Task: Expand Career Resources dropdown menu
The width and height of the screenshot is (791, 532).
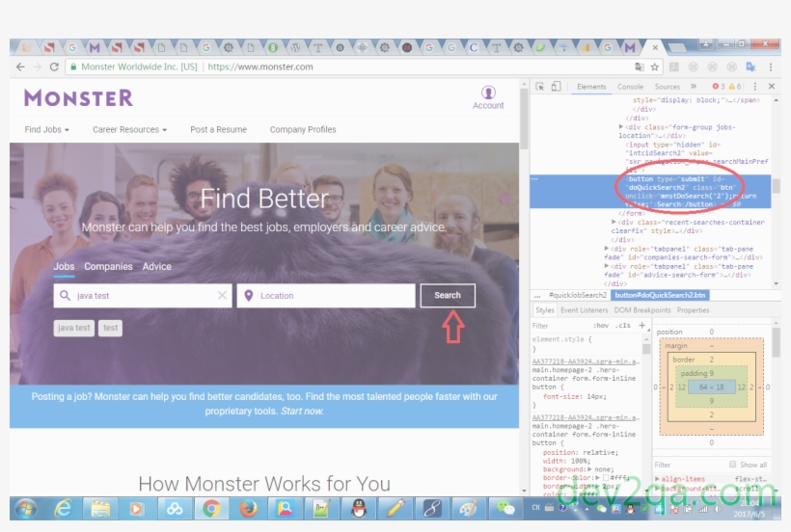Action: coord(129,129)
